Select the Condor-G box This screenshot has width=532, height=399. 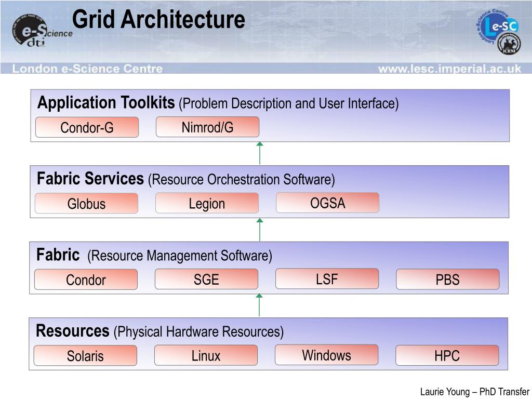[87, 127]
